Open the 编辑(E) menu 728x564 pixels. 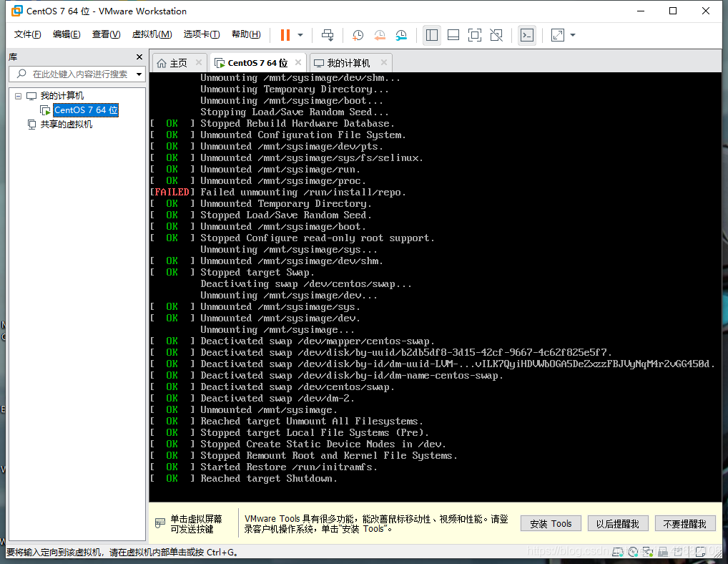coord(67,34)
